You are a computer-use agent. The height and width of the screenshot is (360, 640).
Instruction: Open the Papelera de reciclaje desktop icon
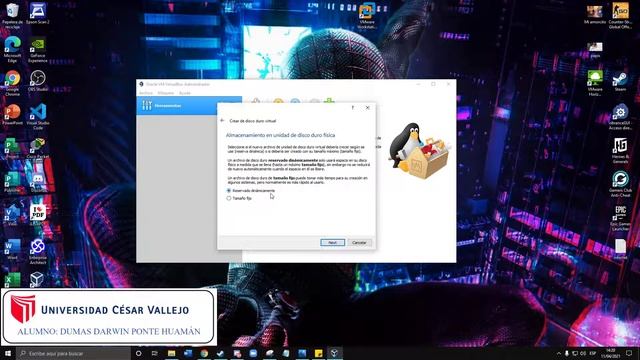(12, 15)
